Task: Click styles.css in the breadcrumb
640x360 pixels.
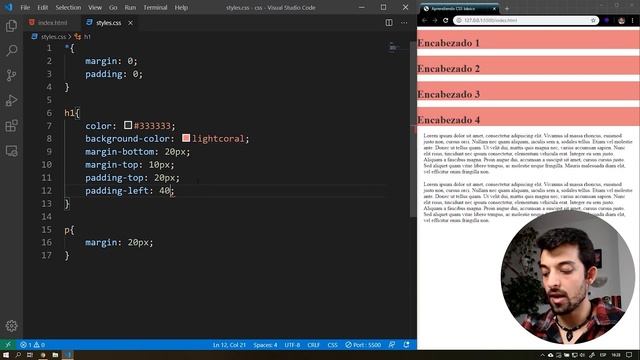Action: (53, 37)
